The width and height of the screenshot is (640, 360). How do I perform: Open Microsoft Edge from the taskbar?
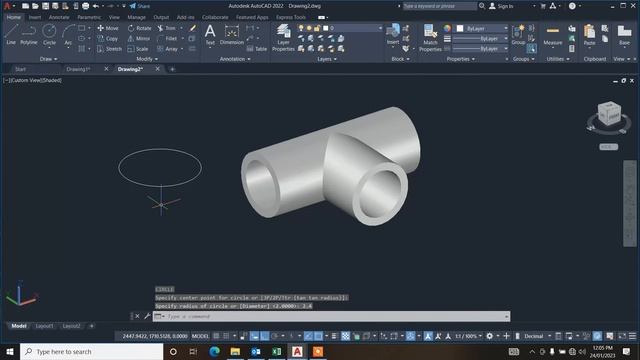tap(215, 351)
